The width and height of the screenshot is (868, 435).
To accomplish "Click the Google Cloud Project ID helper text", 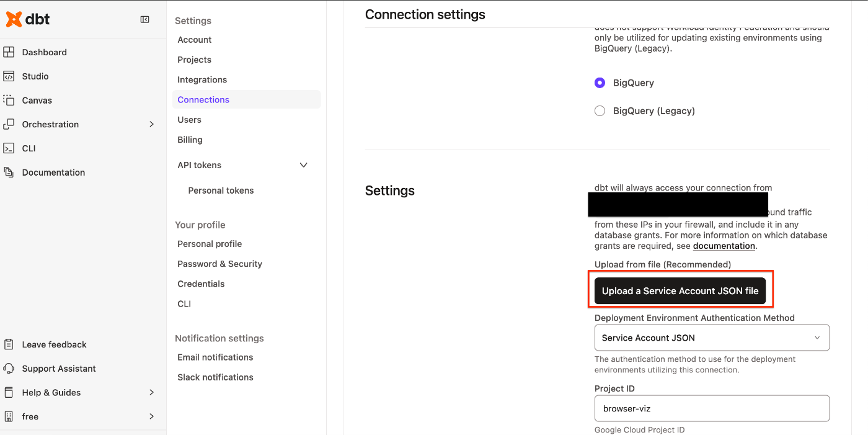I will coord(639,429).
